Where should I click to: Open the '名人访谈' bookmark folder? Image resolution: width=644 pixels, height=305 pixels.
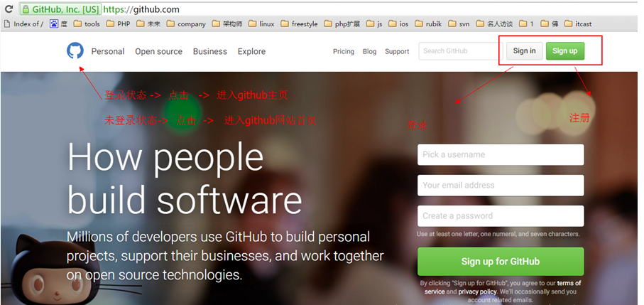coord(494,24)
